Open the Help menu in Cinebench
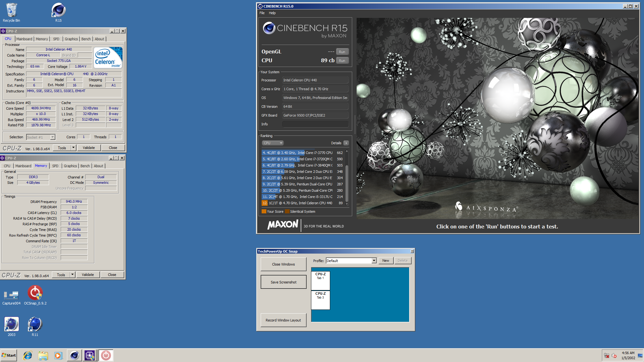This screenshot has height=362, width=644. 272,13
